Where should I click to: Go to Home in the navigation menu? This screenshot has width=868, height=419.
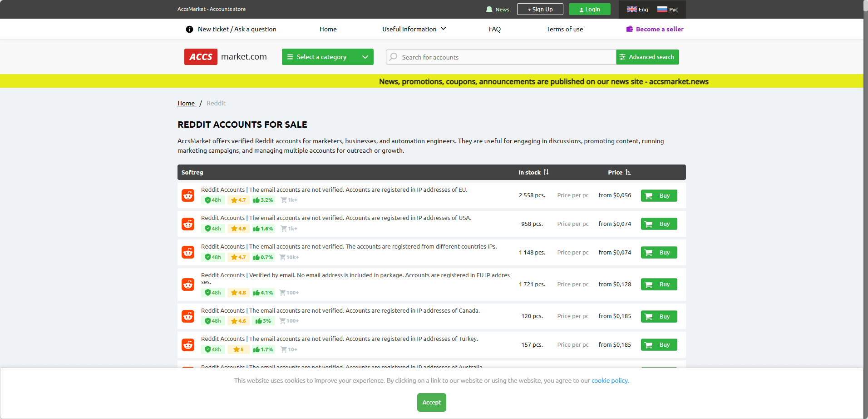click(328, 29)
